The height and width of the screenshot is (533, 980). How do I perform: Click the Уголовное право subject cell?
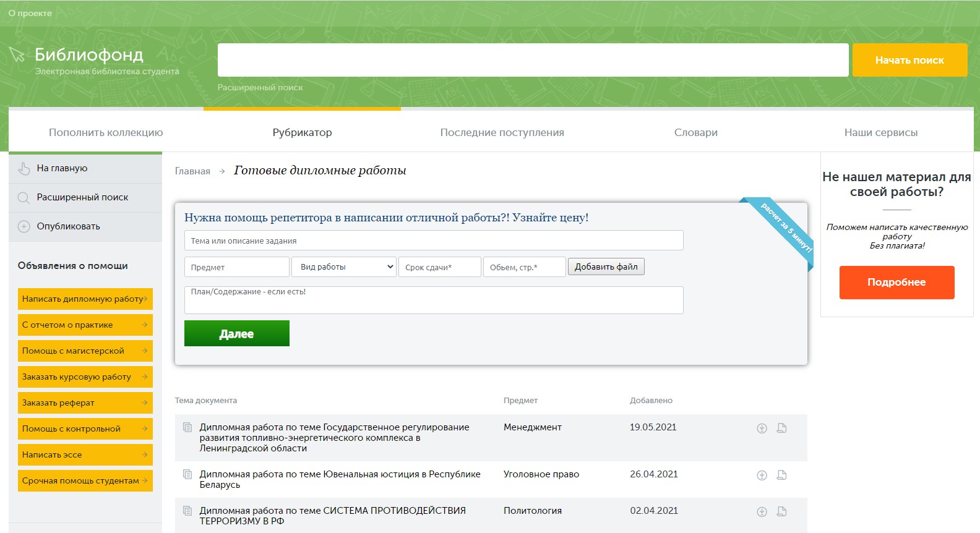(x=541, y=474)
